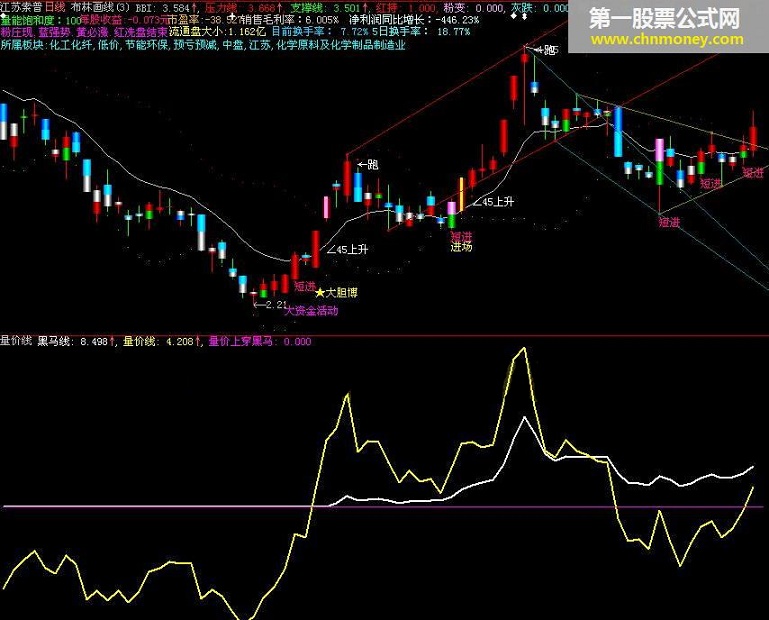Click the 量价线 sub-chart title
Image resolution: width=769 pixels, height=620 pixels.
pyautogui.click(x=16, y=341)
